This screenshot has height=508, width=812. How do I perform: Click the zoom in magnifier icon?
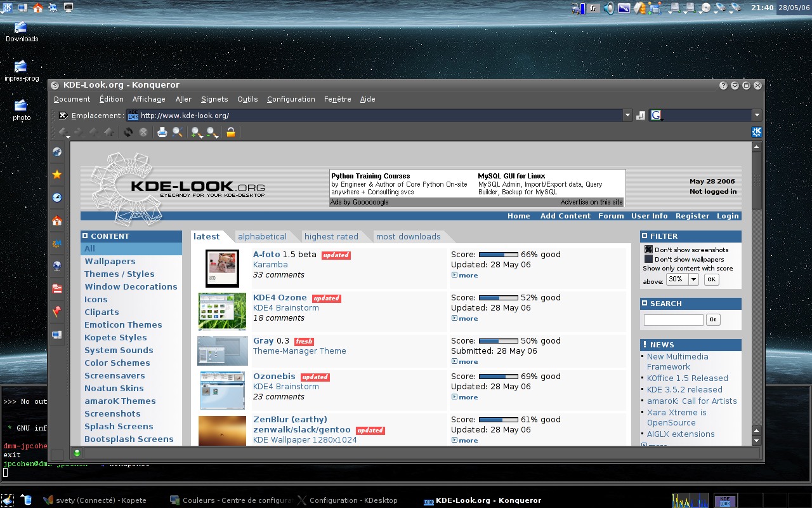pyautogui.click(x=197, y=132)
